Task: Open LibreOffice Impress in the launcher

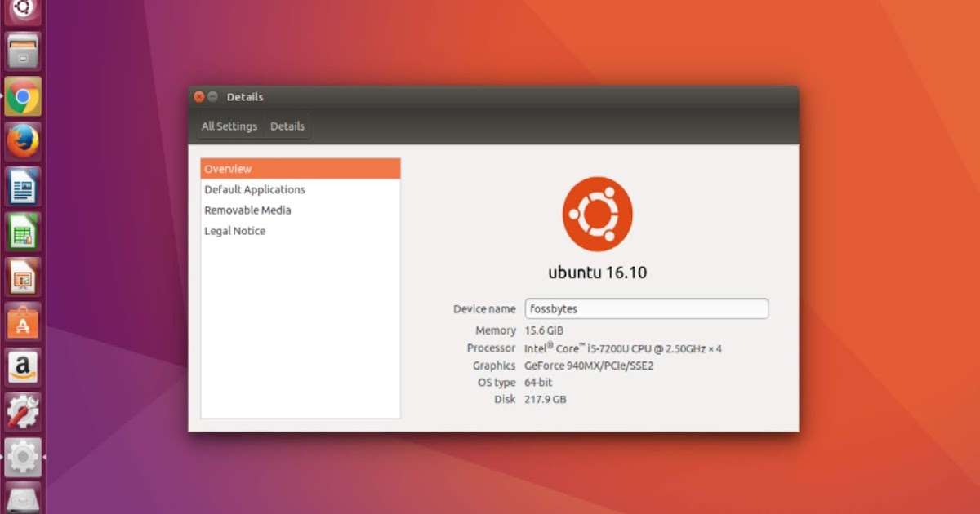Action: pyautogui.click(x=23, y=277)
